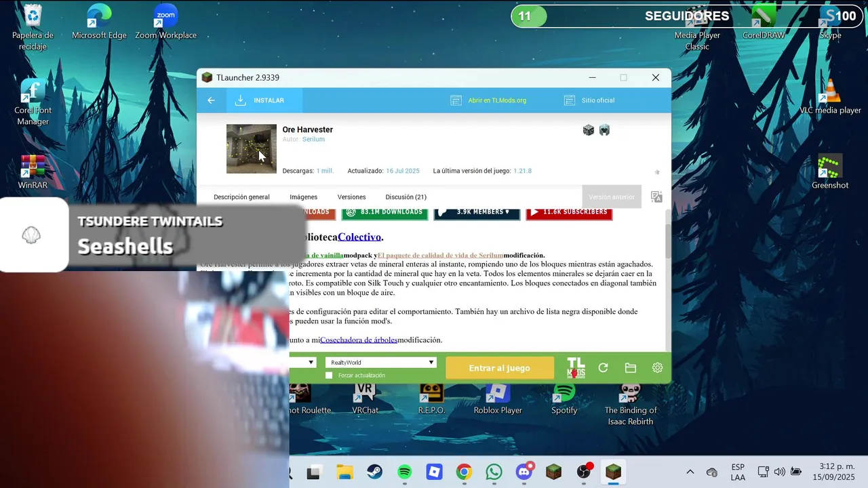The height and width of the screenshot is (488, 868).
Task: Switch to the Imágenes tab
Action: [x=303, y=197]
